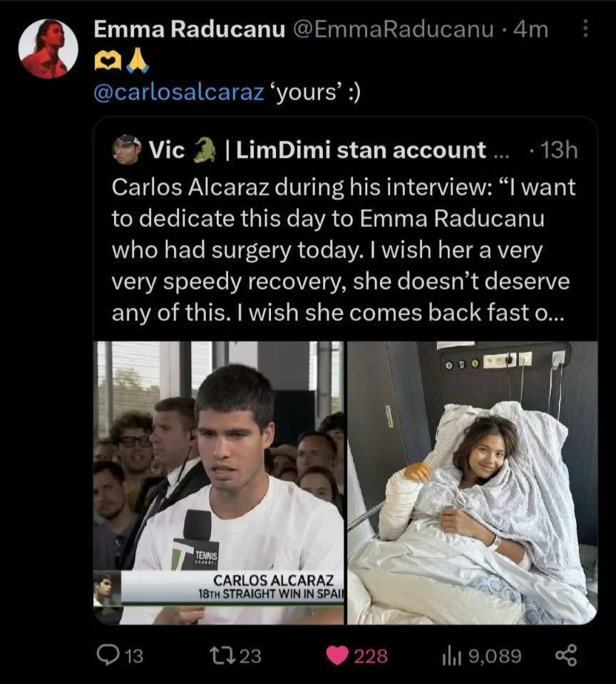The image size is (616, 684).
Task: Click the 228 likes count
Action: pyautogui.click(x=371, y=655)
